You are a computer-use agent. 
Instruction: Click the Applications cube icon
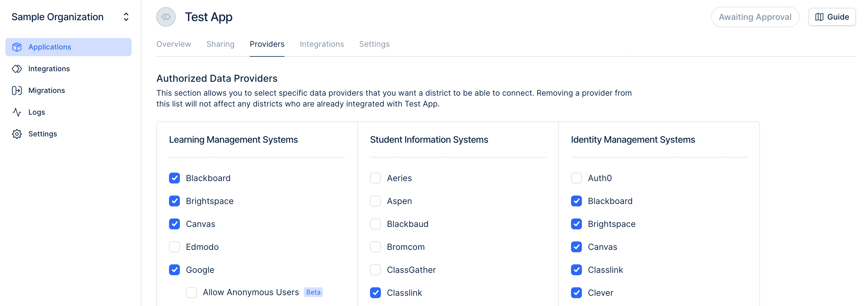[x=17, y=47]
